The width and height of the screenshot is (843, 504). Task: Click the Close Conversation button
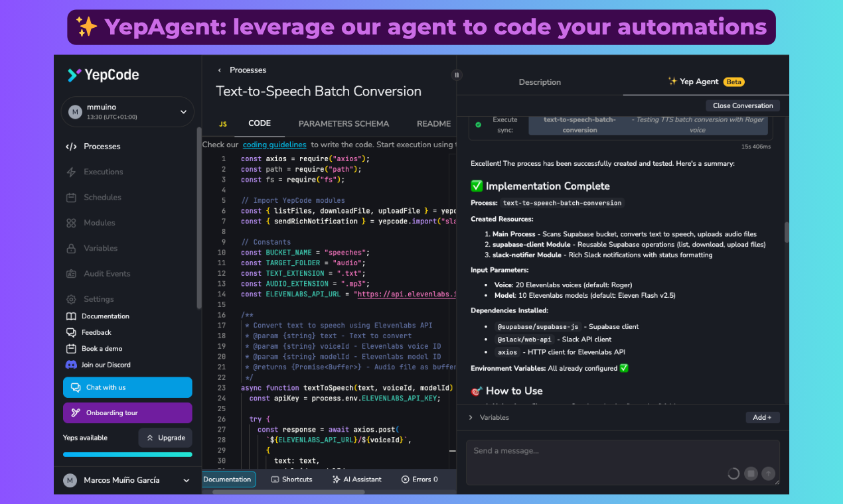click(x=743, y=105)
